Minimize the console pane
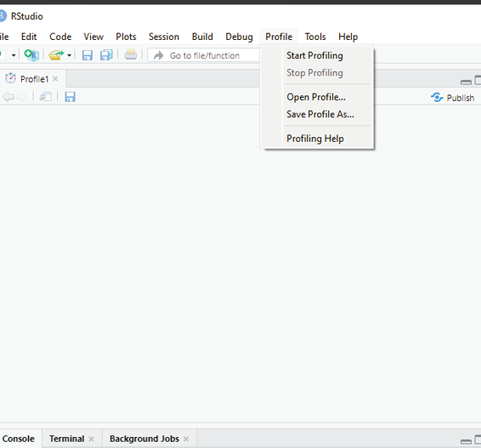Screen dimensions: 481x448 click(x=466, y=441)
